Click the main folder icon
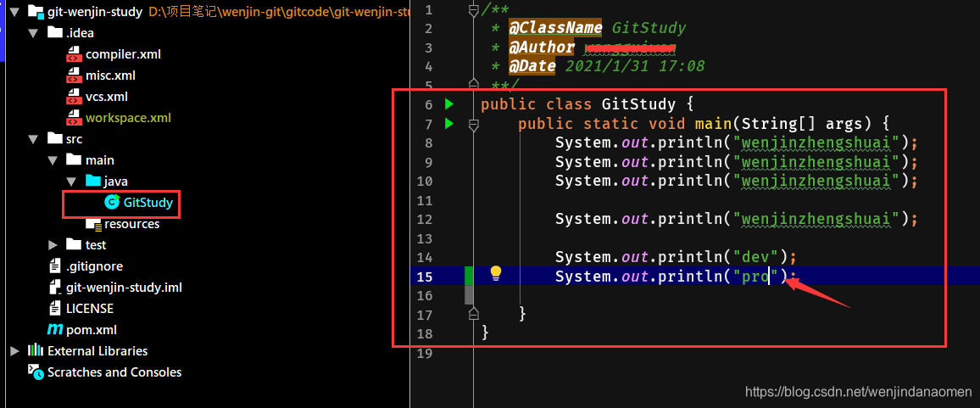The height and width of the screenshot is (408, 980). pos(74,159)
